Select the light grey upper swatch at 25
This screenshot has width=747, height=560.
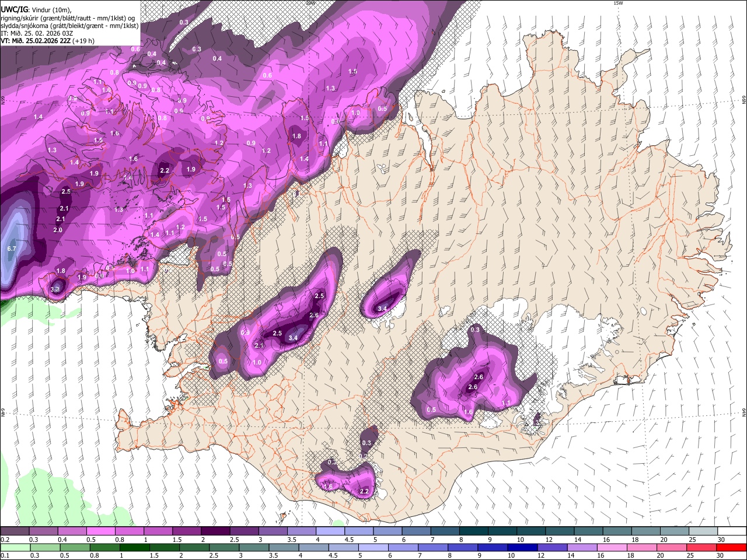[703, 531]
